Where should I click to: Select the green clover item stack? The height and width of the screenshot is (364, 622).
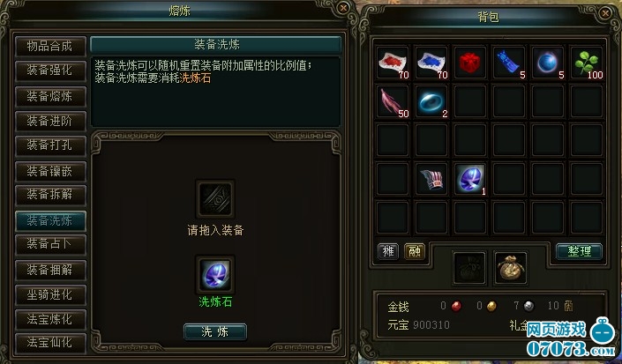(x=587, y=63)
